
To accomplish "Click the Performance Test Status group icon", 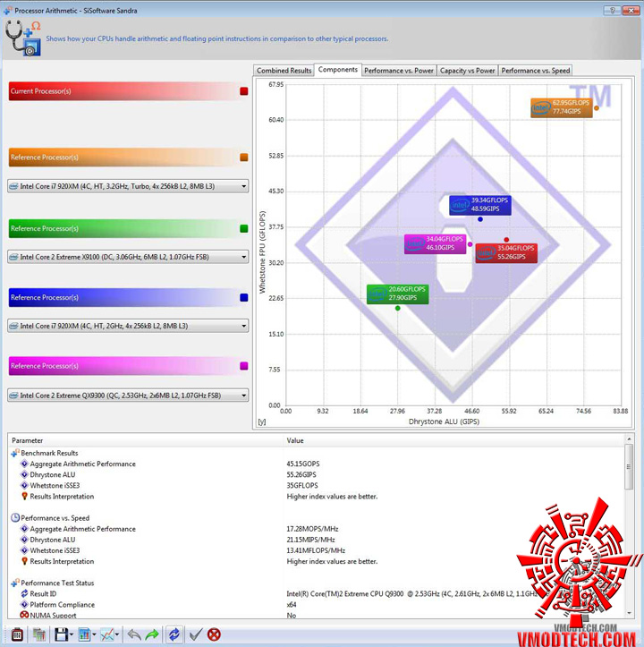I will click(x=15, y=583).
